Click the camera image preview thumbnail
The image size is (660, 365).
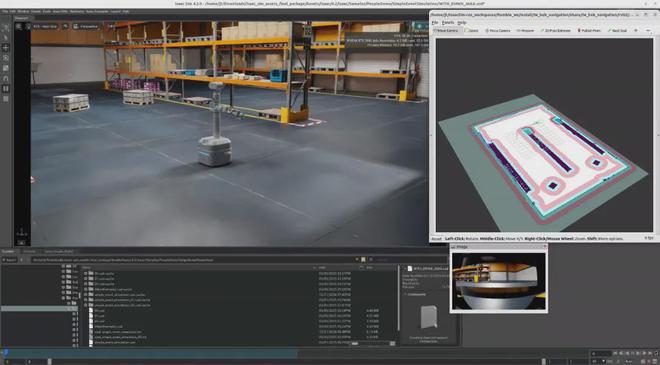tap(499, 281)
